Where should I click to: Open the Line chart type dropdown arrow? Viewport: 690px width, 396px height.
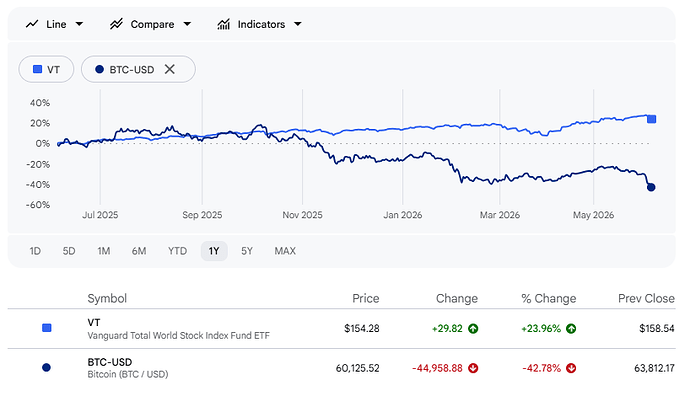click(79, 24)
